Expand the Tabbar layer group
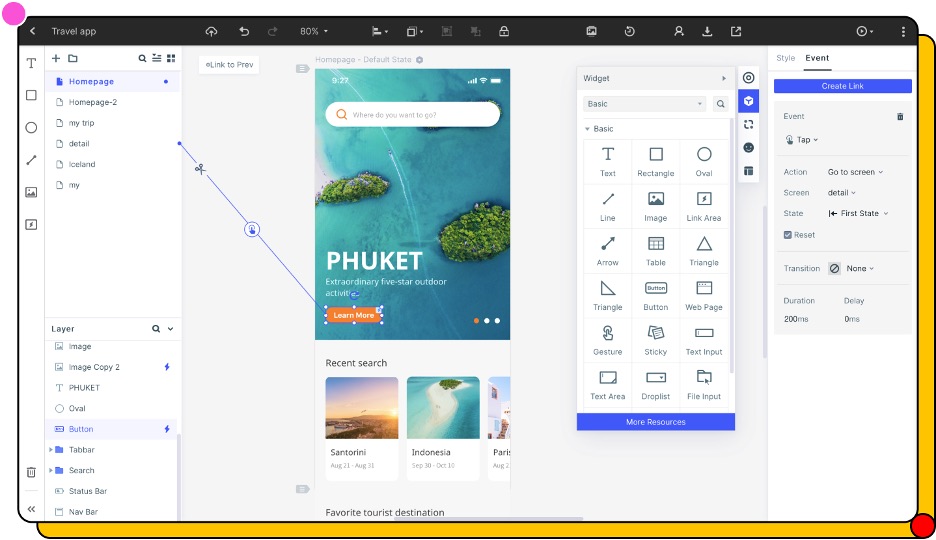This screenshot has height=540, width=936. point(51,450)
